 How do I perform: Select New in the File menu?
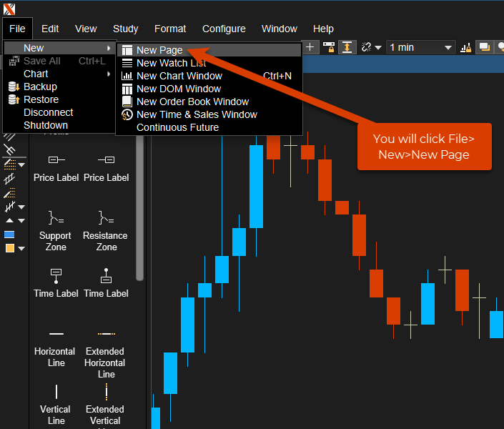pyautogui.click(x=59, y=48)
